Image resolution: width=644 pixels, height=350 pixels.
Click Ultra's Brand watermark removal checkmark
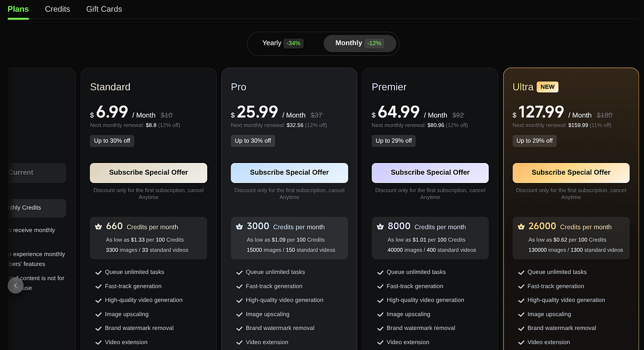(521, 328)
